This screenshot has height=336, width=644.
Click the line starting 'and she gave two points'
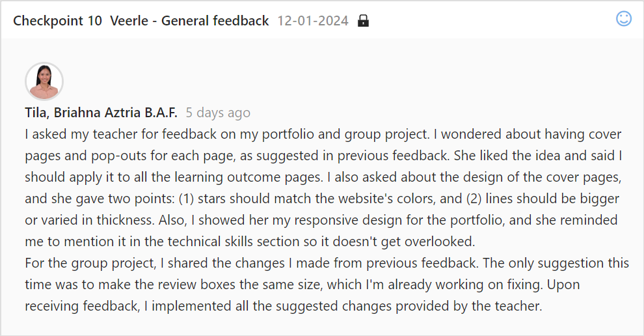322,199
